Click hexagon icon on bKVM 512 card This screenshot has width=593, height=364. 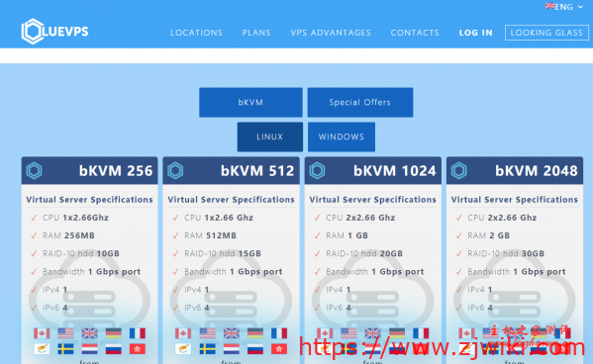pyautogui.click(x=175, y=171)
